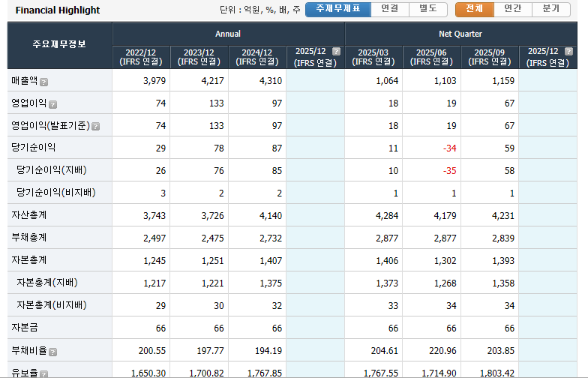Select the 전체 period button

coord(475,9)
